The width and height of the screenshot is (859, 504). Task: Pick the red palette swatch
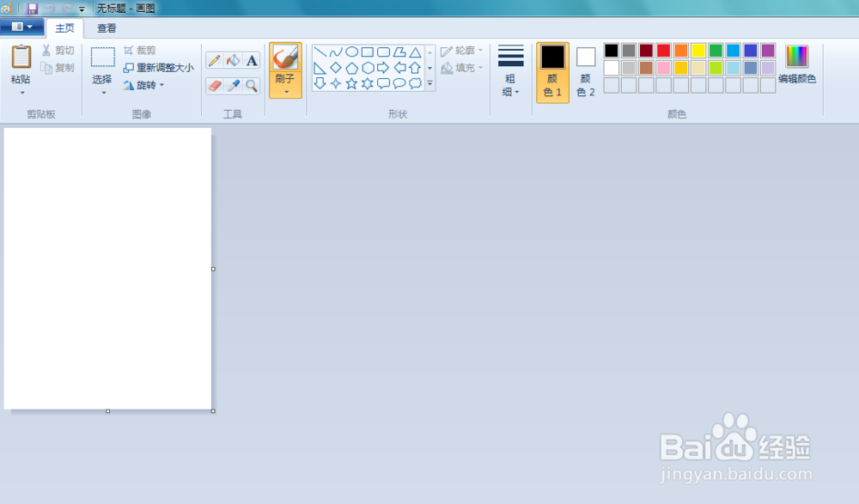tap(663, 51)
